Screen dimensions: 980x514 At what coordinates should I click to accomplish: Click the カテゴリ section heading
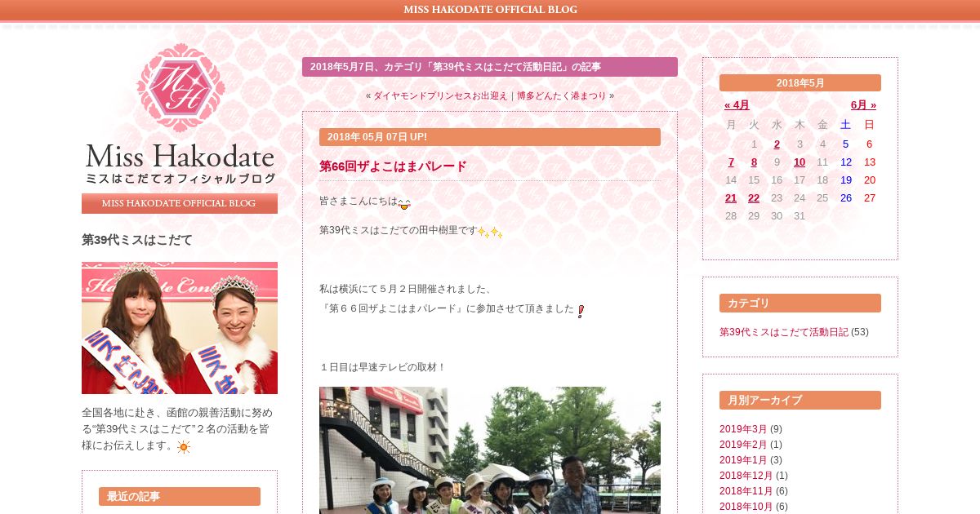point(800,303)
